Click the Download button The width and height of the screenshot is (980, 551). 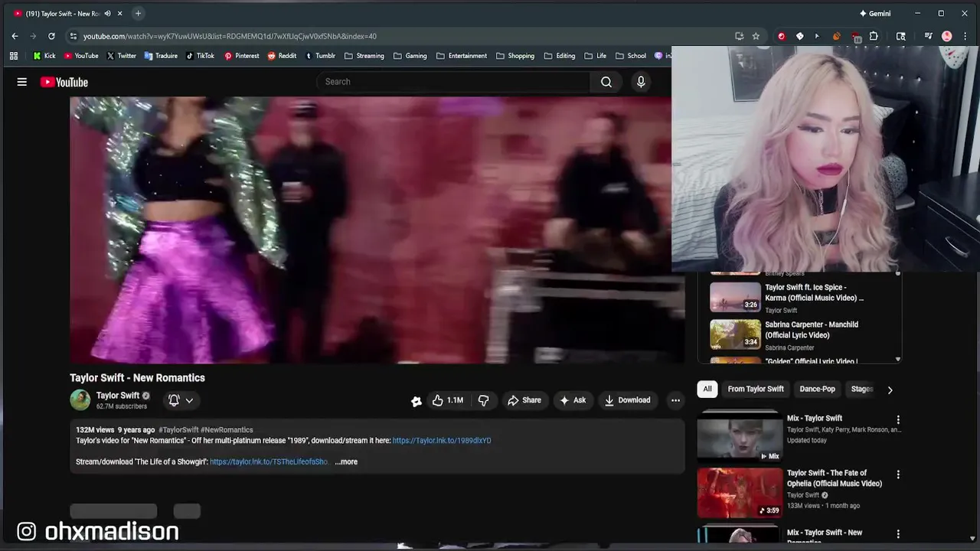pos(627,400)
